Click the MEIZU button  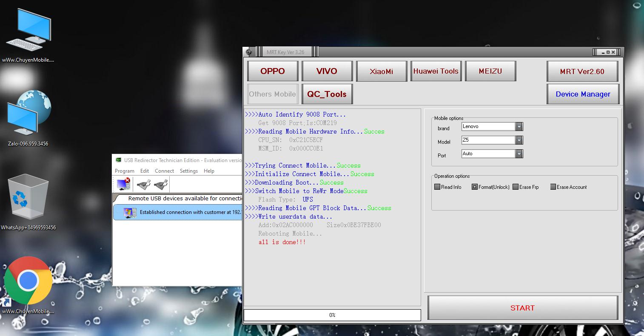click(490, 71)
